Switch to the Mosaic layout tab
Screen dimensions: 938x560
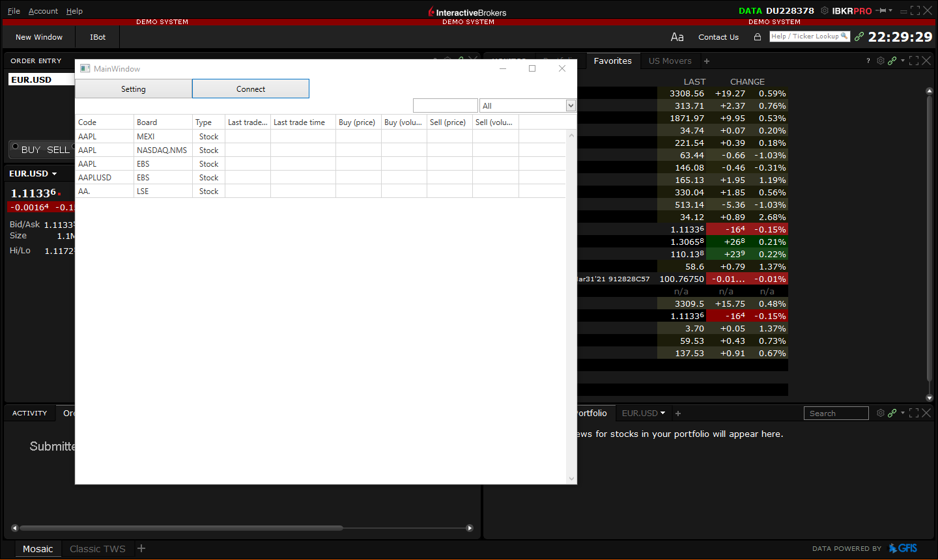[x=38, y=549]
